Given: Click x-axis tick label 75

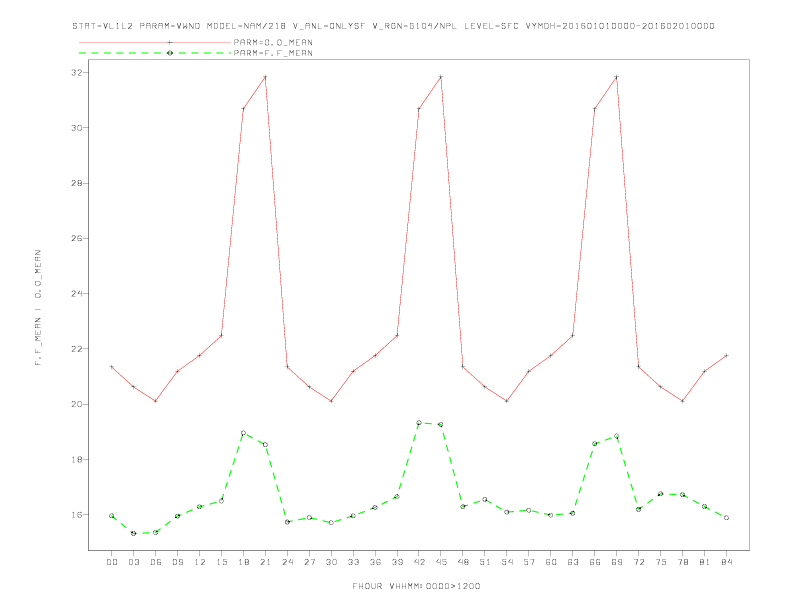Looking at the screenshot, I should tap(661, 562).
